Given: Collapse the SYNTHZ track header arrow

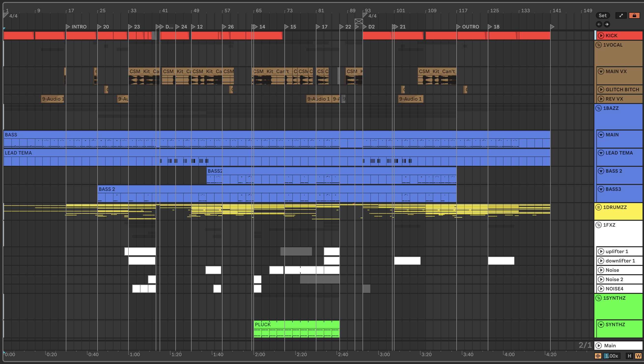Looking at the screenshot, I should click(x=601, y=325).
